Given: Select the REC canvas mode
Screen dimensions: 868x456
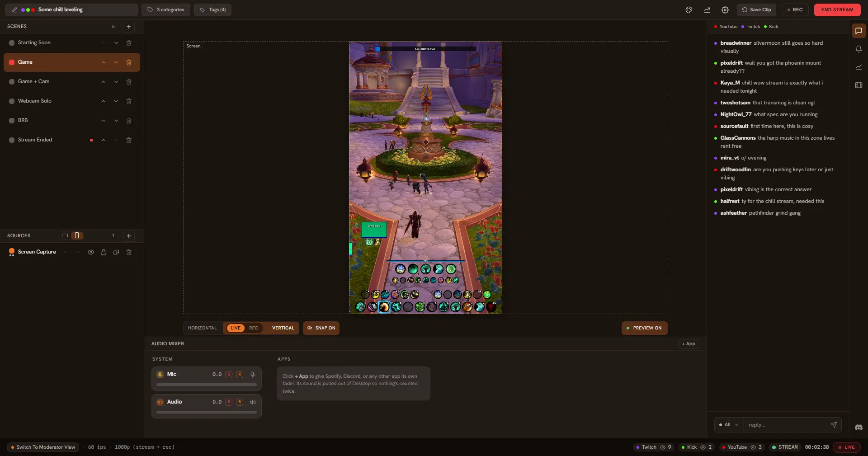Looking at the screenshot, I should click(254, 328).
